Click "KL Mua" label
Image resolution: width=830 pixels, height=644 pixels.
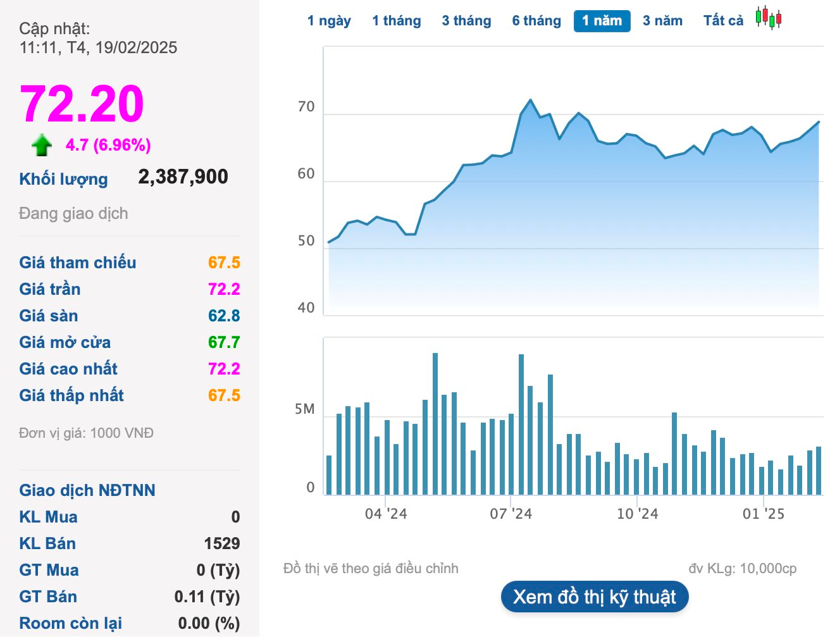pos(48,517)
